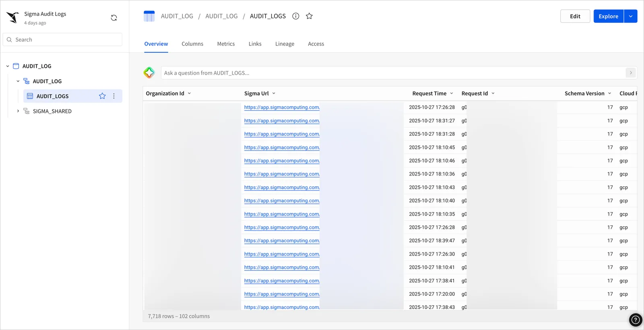644x330 pixels.
Task: Go to the Lineage tab
Action: [x=285, y=44]
